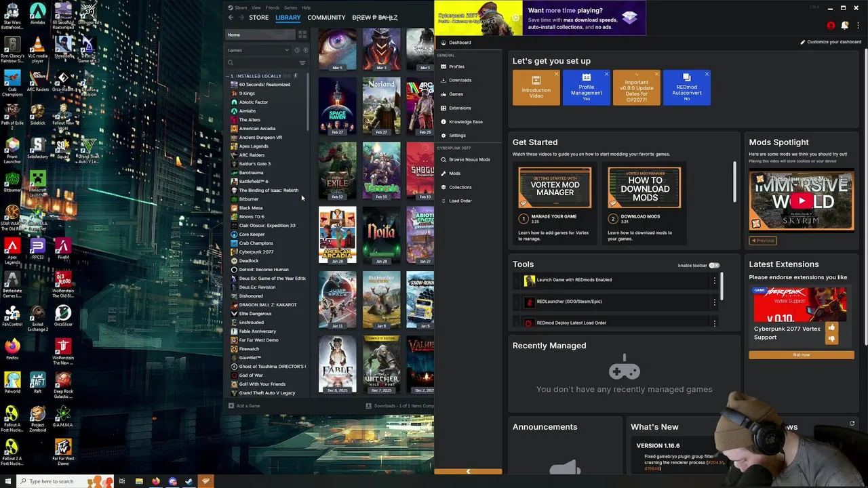This screenshot has height=488, width=868.
Task: Open Extensions page in Vortex
Action: point(468,108)
